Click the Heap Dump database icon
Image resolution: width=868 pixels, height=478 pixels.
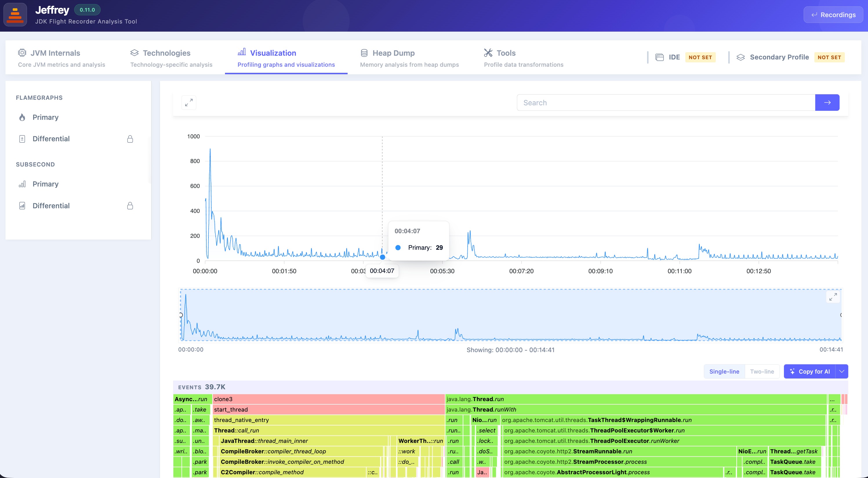pyautogui.click(x=364, y=53)
